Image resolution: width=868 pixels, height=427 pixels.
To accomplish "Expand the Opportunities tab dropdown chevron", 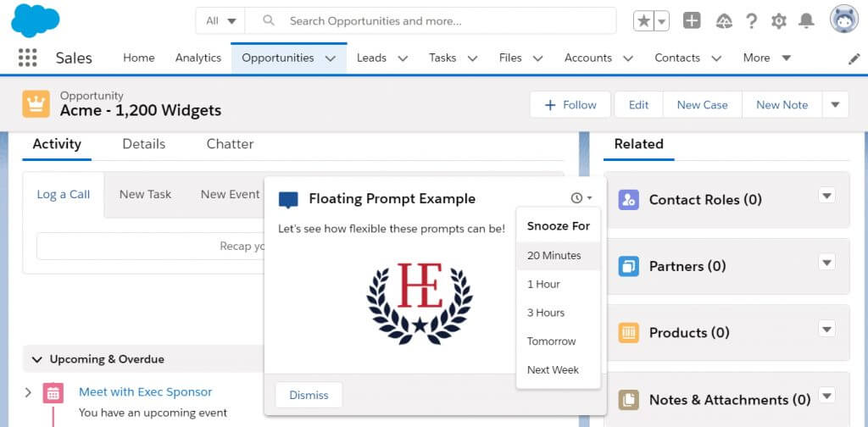I will [x=331, y=58].
